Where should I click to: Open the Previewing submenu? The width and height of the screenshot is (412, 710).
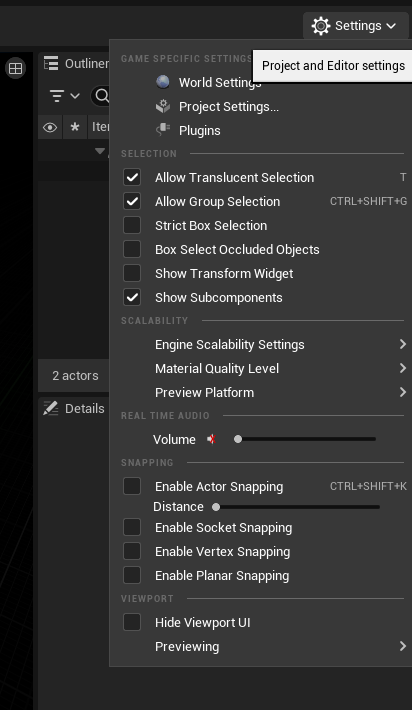pyautogui.click(x=260, y=647)
